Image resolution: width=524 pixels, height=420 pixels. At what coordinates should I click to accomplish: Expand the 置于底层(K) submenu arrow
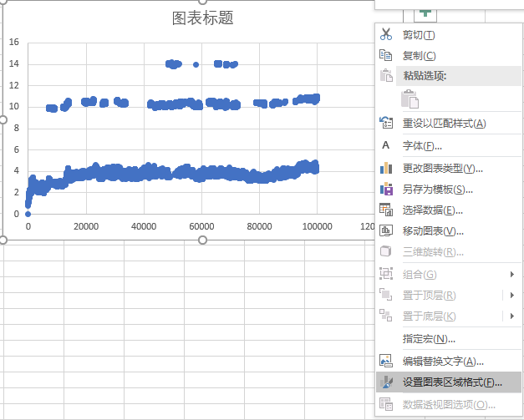click(512, 316)
